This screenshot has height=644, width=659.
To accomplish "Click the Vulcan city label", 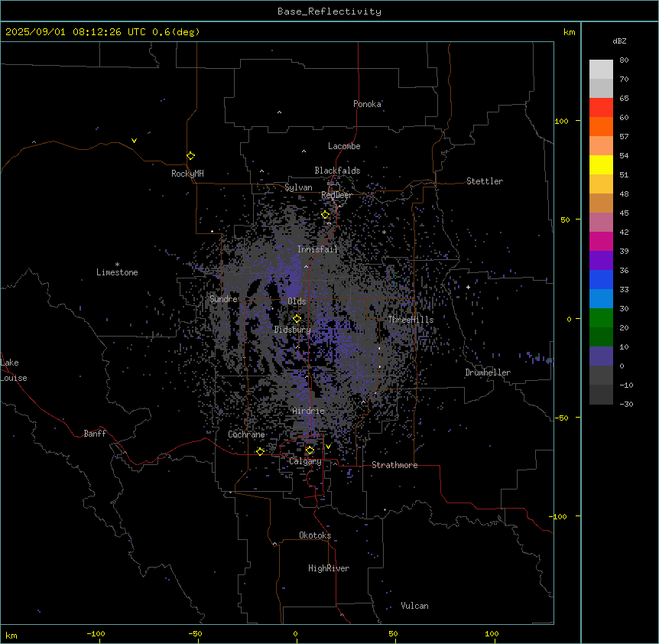I will point(415,606).
